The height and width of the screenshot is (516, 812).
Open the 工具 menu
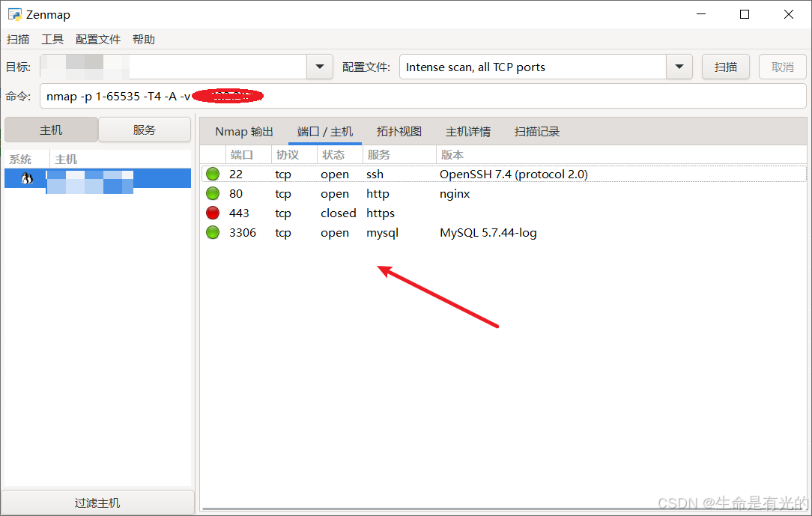(x=52, y=40)
